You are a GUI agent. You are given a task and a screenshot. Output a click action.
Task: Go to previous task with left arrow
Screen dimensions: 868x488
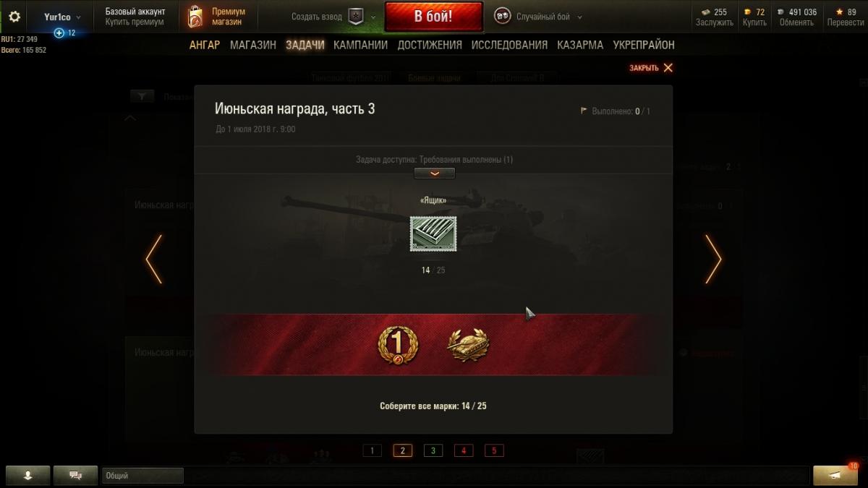[x=153, y=259]
